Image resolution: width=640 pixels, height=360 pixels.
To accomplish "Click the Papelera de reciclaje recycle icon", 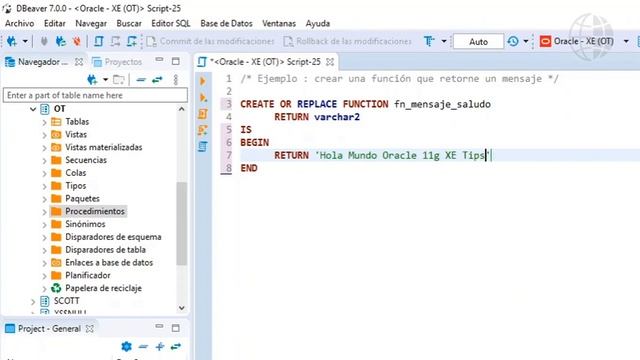I will click(56, 288).
